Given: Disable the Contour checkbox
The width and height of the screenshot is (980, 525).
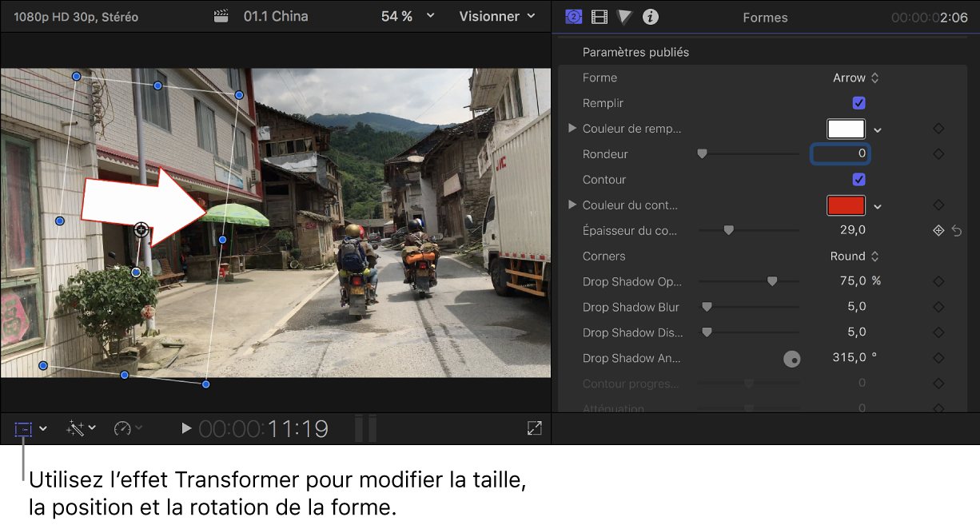Looking at the screenshot, I should pos(858,179).
